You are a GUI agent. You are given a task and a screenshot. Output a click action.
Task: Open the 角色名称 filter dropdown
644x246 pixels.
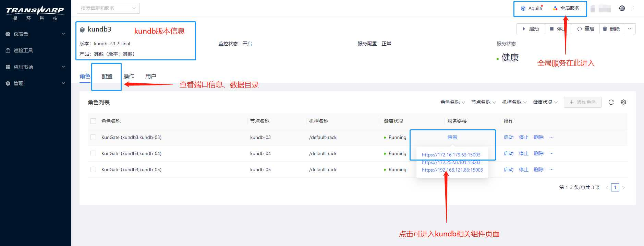point(453,102)
